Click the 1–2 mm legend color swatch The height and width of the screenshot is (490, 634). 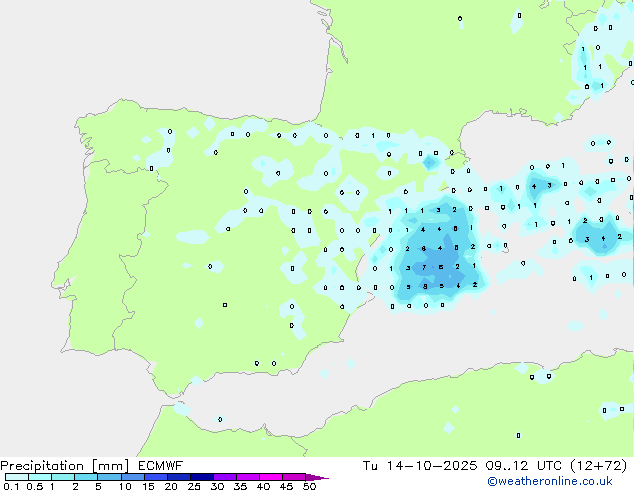(x=63, y=477)
